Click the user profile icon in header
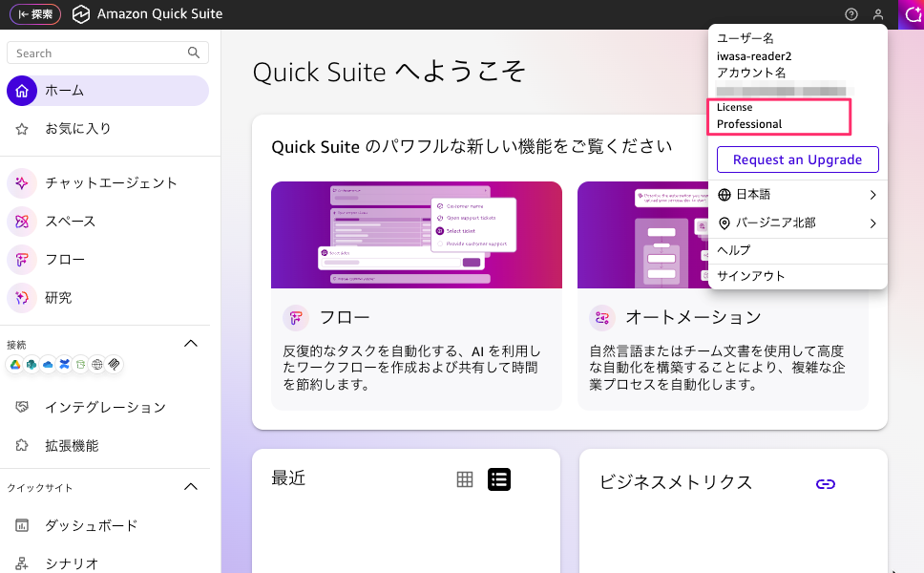Viewport: 924px width, 573px height. click(x=878, y=14)
